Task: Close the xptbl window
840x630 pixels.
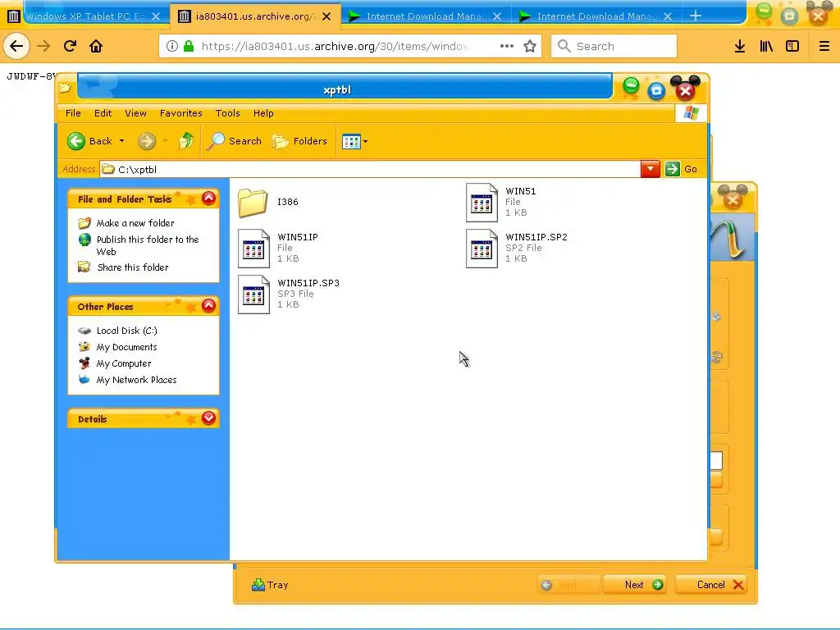Action: (685, 91)
